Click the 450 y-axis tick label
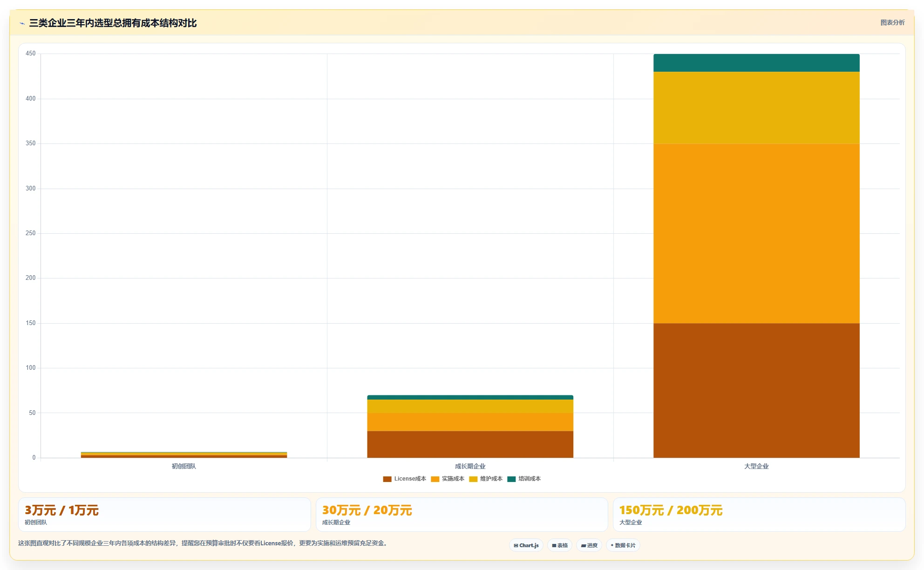 [x=30, y=54]
